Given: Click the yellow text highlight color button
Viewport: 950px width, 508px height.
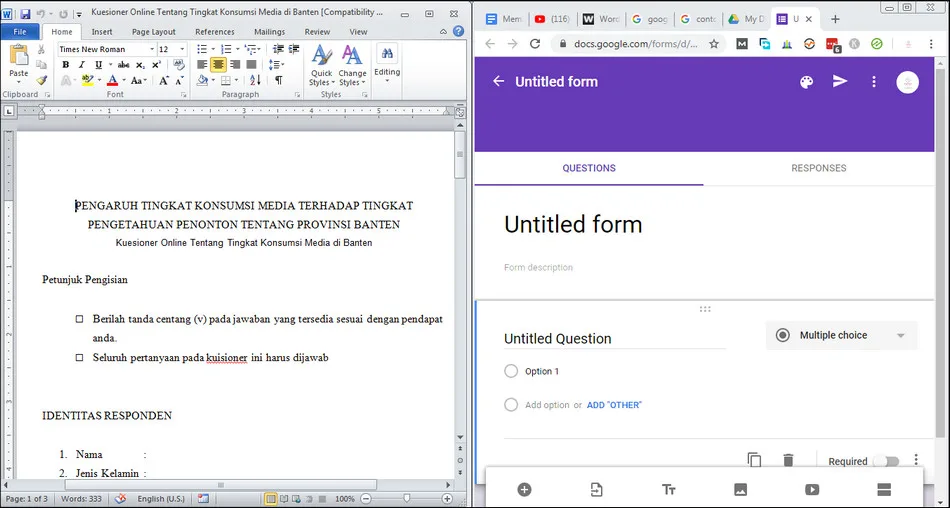Looking at the screenshot, I should 87,81.
